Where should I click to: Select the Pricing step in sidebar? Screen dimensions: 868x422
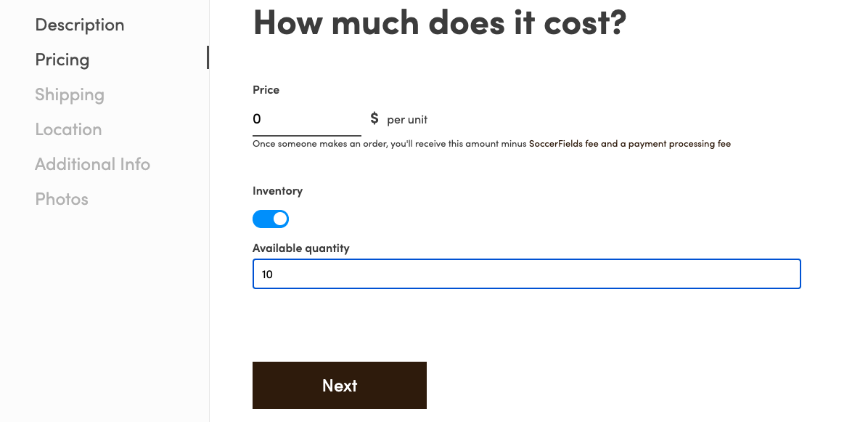point(62,60)
